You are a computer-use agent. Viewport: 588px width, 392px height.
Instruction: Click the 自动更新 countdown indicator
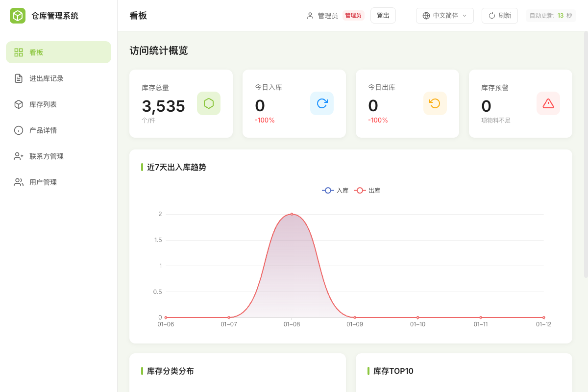tap(551, 16)
